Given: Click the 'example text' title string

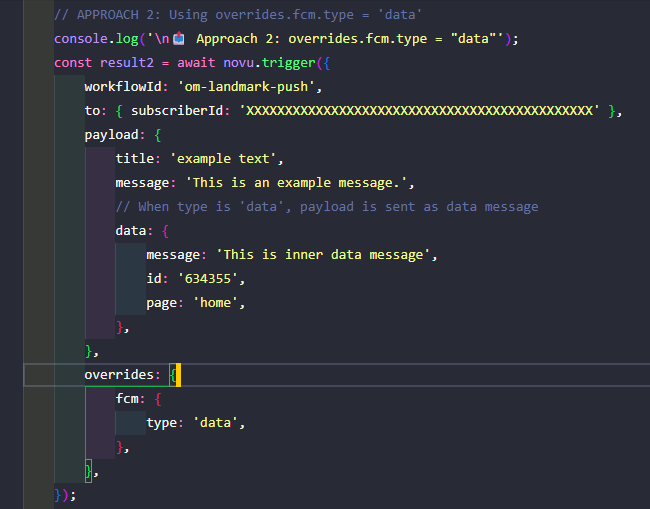Looking at the screenshot, I should (x=223, y=159).
